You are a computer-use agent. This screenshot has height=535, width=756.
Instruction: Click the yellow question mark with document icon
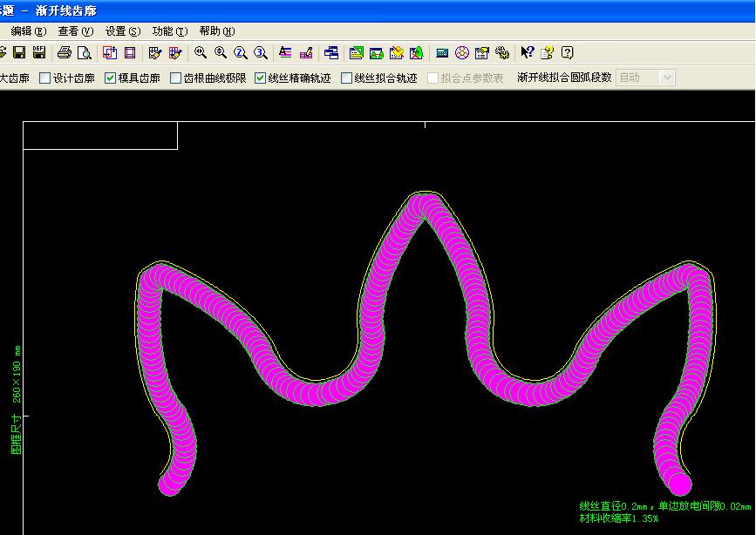pyautogui.click(x=548, y=52)
